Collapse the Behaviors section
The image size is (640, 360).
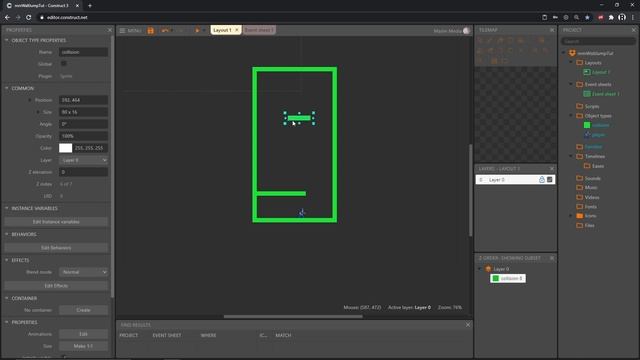pyautogui.click(x=7, y=234)
